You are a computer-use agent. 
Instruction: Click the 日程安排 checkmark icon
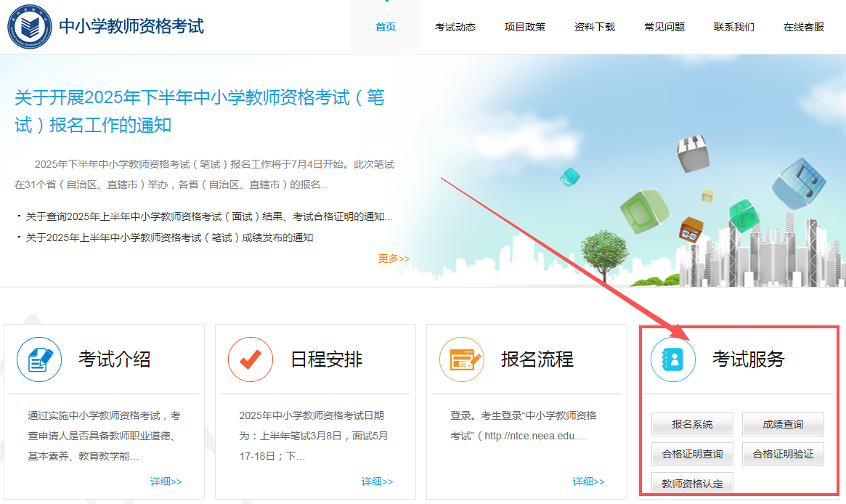(x=251, y=359)
